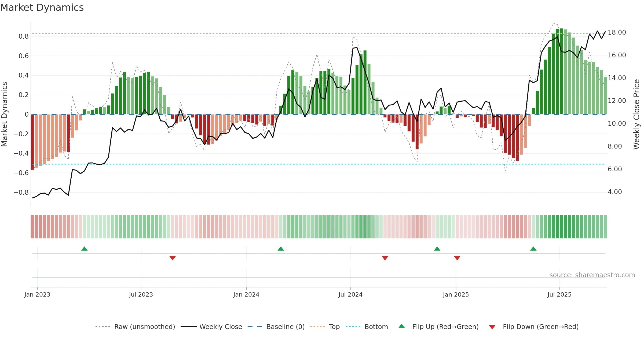Click the Market Dynamics chart heading
Viewport: 644px width, 362px height.
42,8
